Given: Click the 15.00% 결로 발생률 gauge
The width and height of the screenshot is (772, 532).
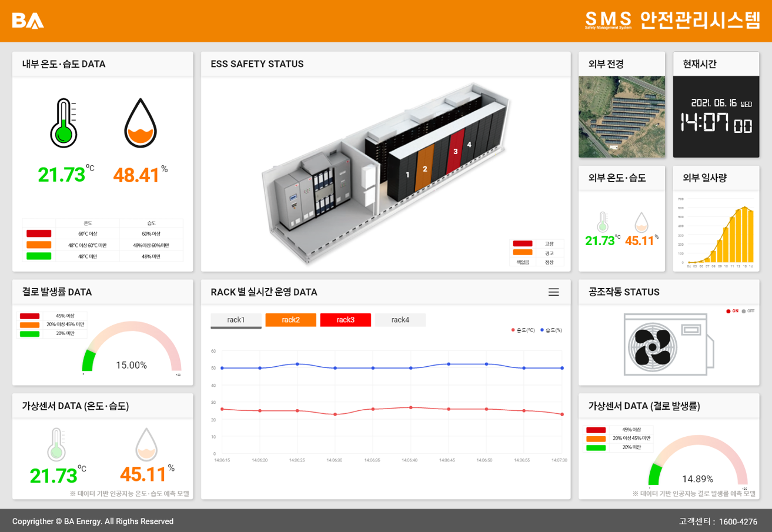Looking at the screenshot, I should pos(131,350).
